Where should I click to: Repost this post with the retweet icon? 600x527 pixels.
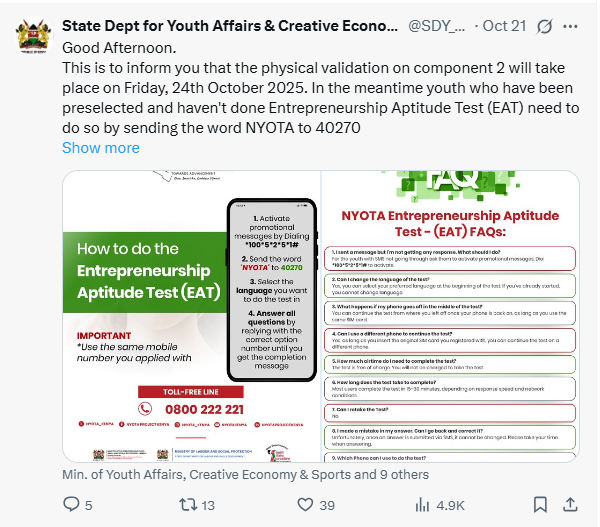coord(186,505)
